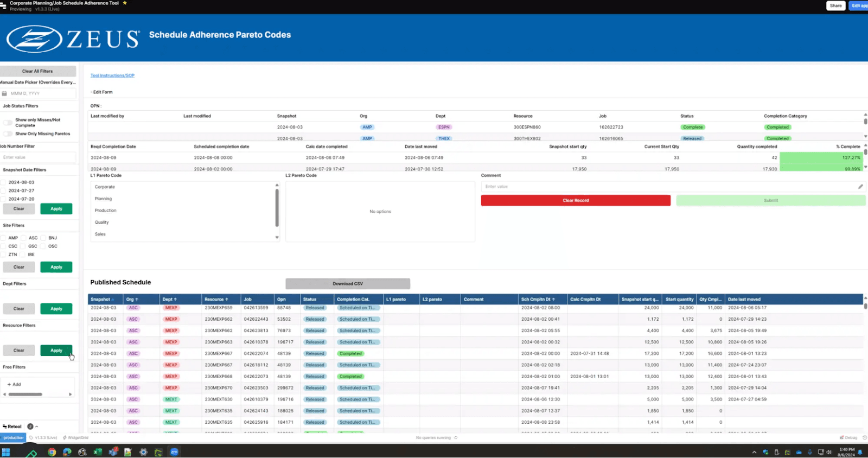Expand the Retool chevron at bottom left
Viewport: 868px width, 458px height.
pos(37,427)
